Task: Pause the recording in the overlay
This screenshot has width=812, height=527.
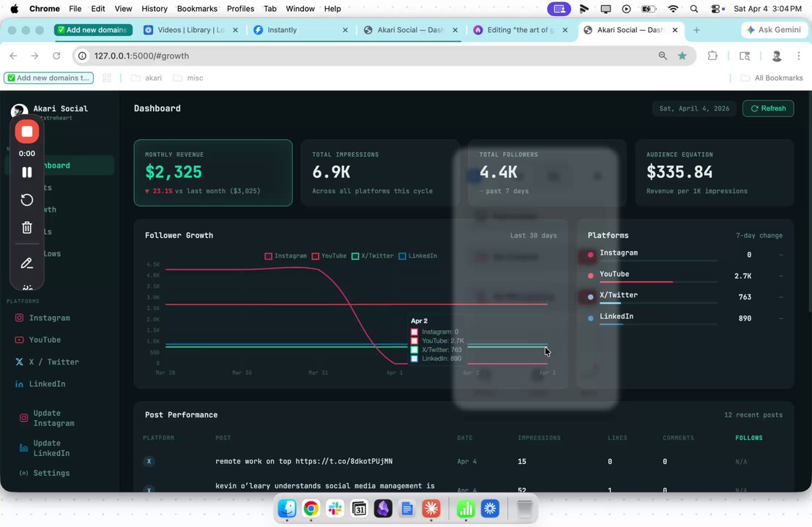Action: (x=27, y=172)
